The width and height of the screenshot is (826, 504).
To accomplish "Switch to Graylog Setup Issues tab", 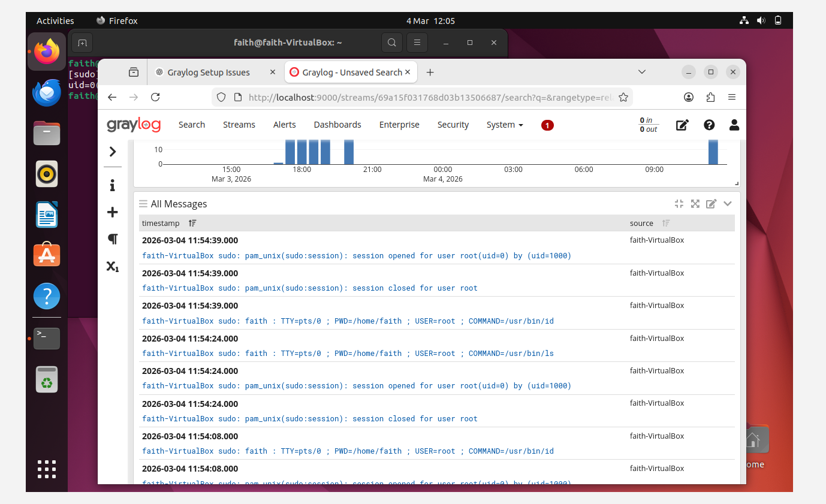I will (x=208, y=73).
